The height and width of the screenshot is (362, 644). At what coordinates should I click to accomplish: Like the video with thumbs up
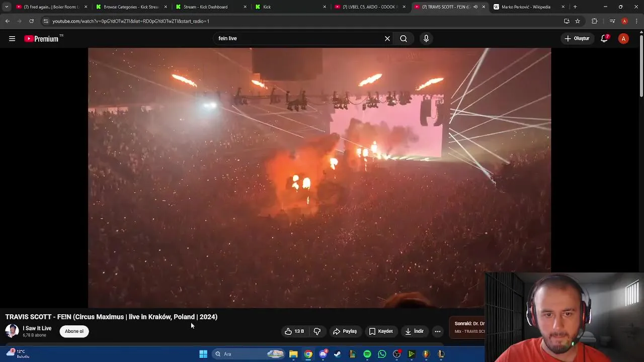coord(294,331)
